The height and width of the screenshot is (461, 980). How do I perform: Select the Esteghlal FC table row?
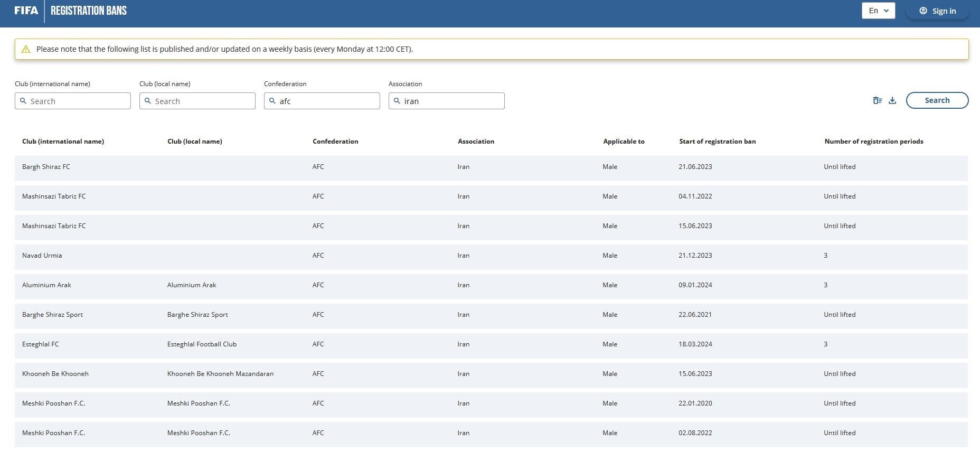491,344
